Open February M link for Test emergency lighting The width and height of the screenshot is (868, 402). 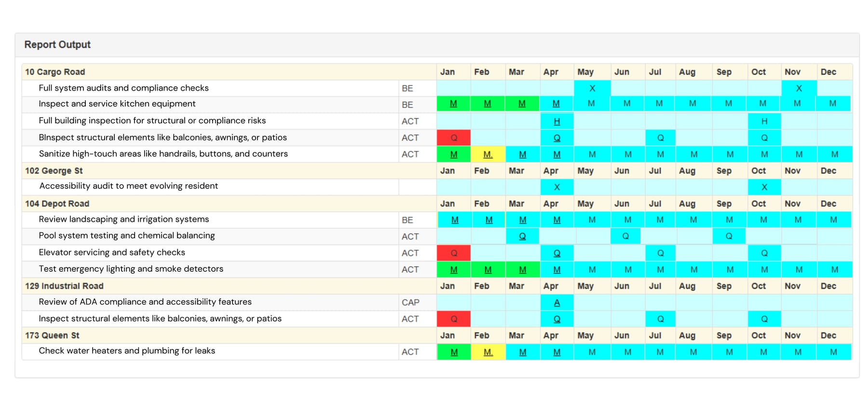pyautogui.click(x=488, y=269)
